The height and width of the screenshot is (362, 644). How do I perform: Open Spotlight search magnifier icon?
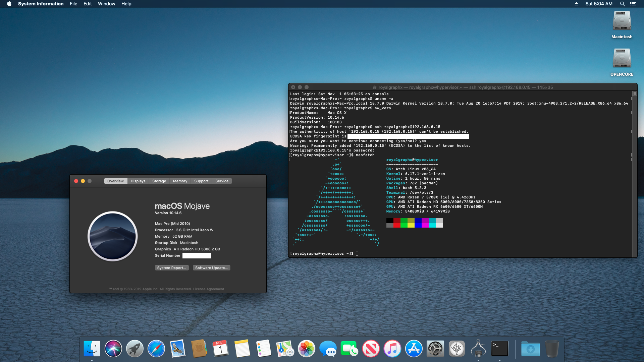click(622, 4)
